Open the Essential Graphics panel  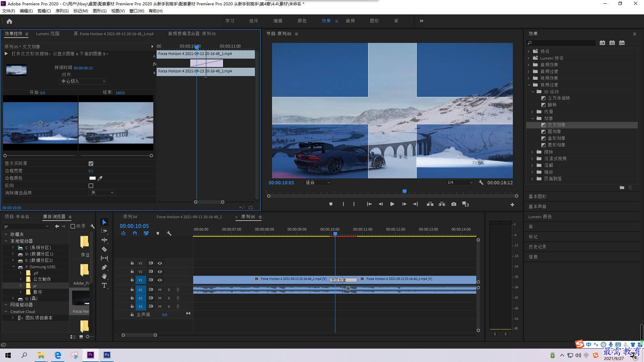pos(537,197)
